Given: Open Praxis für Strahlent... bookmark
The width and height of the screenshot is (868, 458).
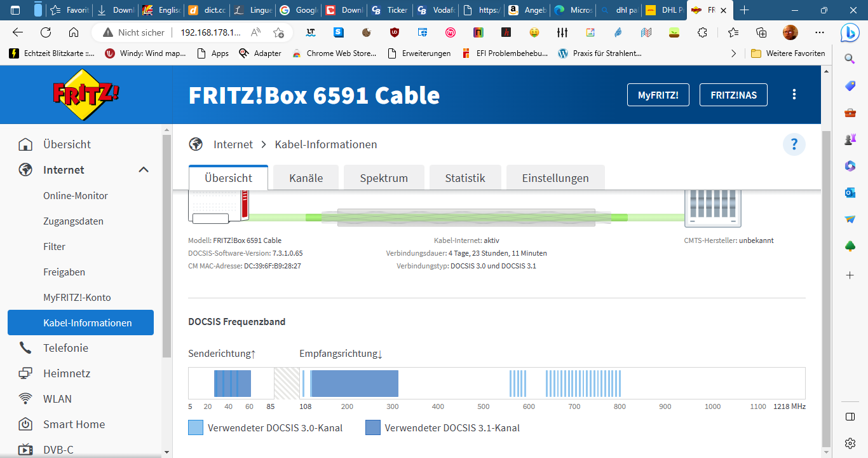Looking at the screenshot, I should (599, 53).
